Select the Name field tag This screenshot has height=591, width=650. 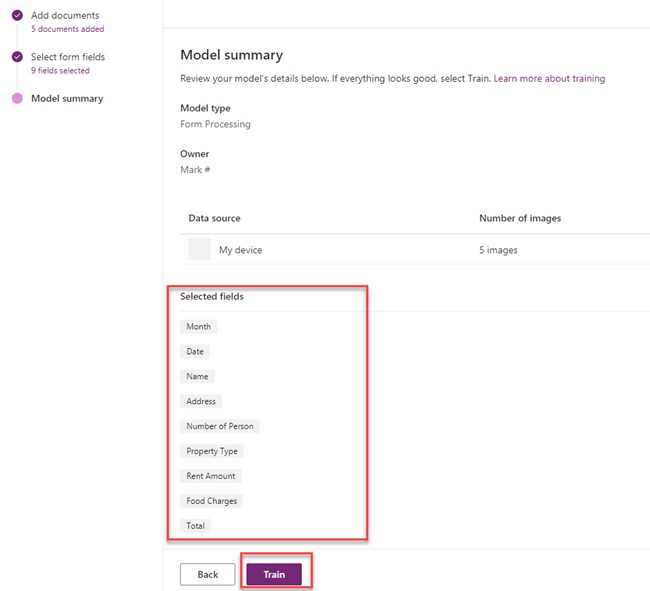click(x=197, y=377)
